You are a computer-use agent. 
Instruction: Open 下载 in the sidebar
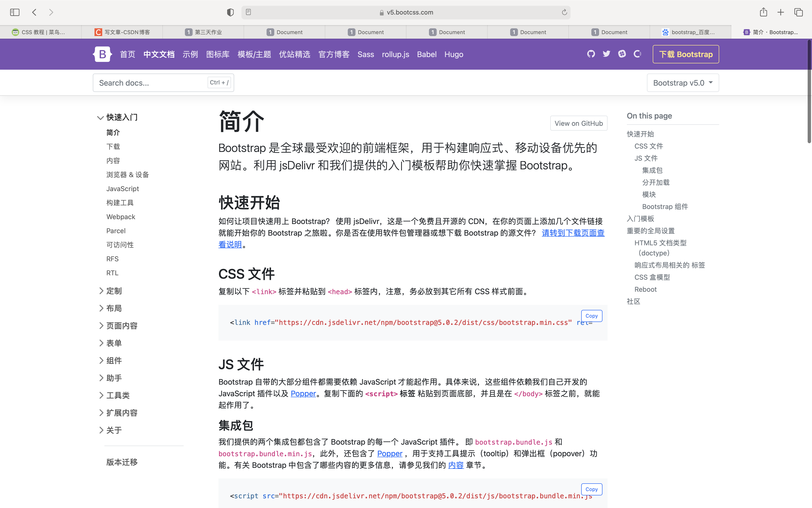[113, 147]
